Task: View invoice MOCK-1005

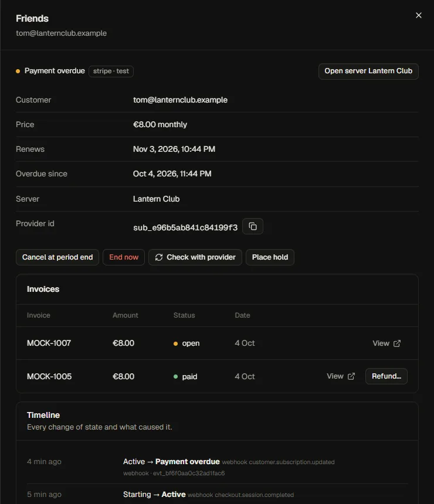Action: [x=341, y=376]
